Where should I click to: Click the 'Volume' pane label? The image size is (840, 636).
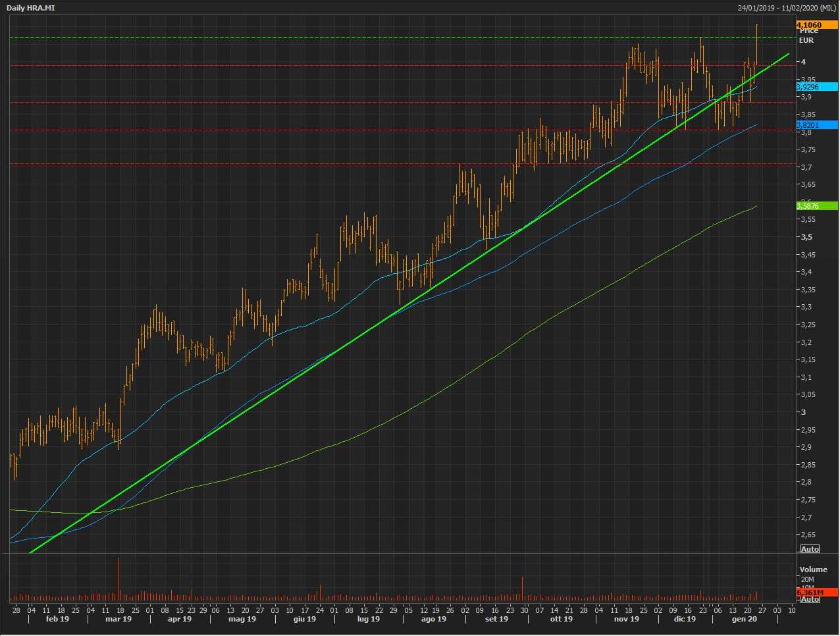(813, 570)
